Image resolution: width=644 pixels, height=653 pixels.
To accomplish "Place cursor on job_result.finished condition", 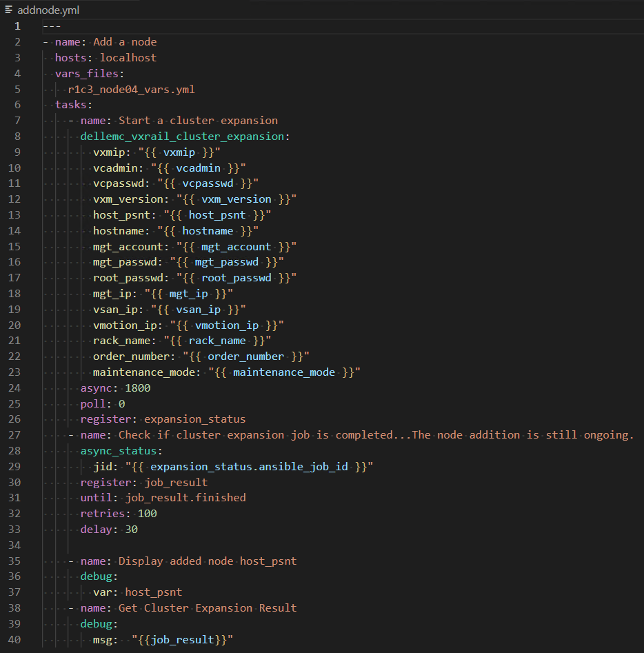I will click(185, 498).
